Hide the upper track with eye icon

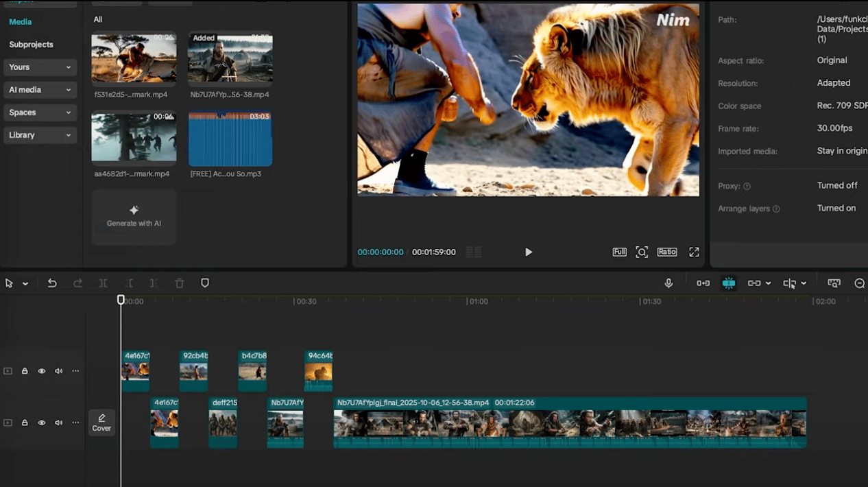click(x=42, y=371)
